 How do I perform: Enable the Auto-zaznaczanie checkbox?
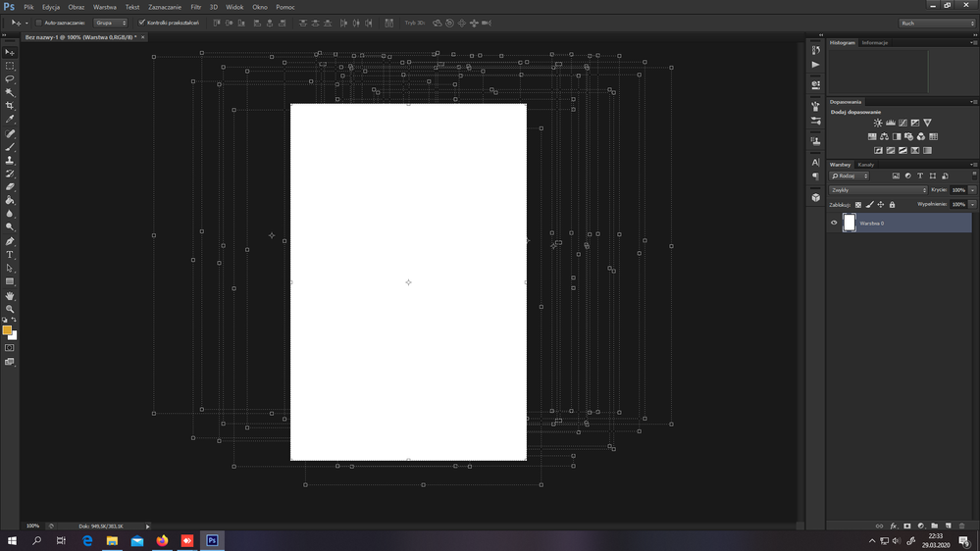pos(39,24)
